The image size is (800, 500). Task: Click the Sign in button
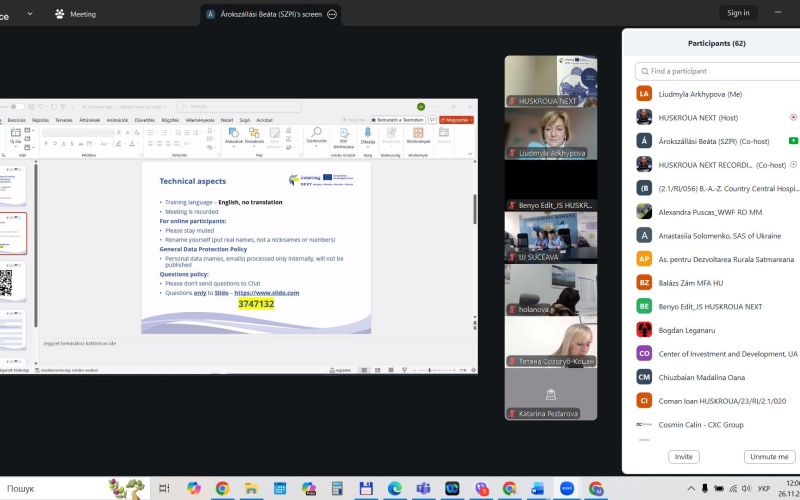click(738, 13)
